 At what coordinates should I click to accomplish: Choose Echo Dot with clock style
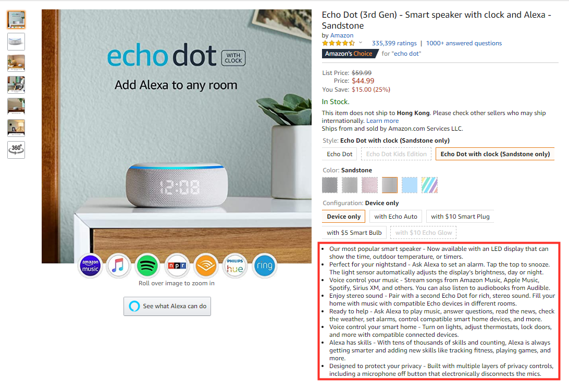click(495, 154)
